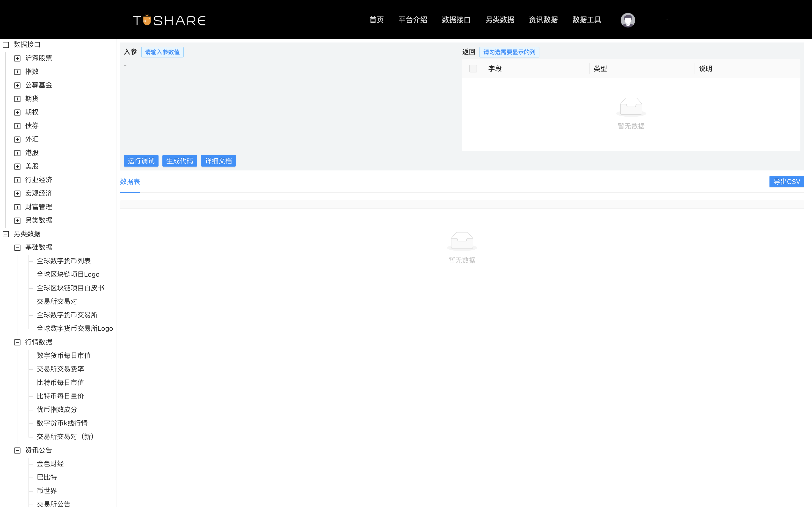The width and height of the screenshot is (812, 507).
Task: Click the 运行调试 button
Action: tap(141, 161)
